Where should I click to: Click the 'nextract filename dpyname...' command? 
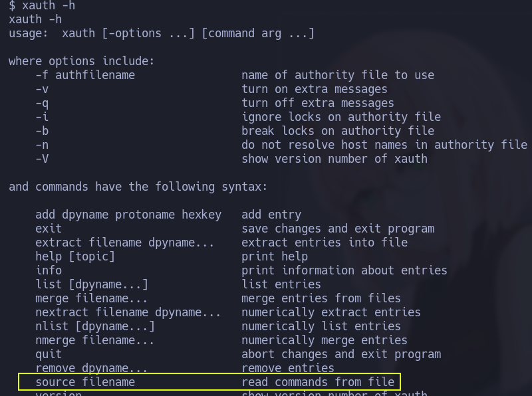(x=128, y=312)
